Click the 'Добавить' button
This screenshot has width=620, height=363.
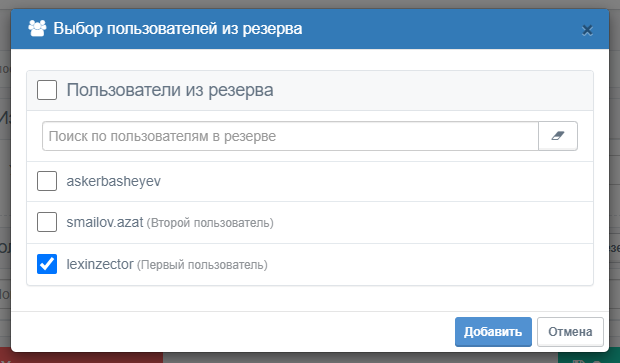click(493, 332)
